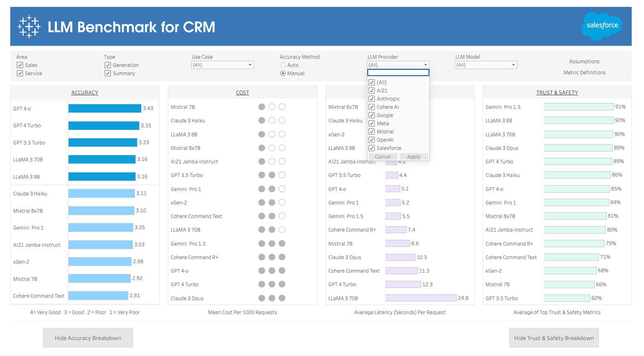644x356 pixels.
Task: Click second cost dot for AI21 Jamba-Instruct
Action: (272, 161)
